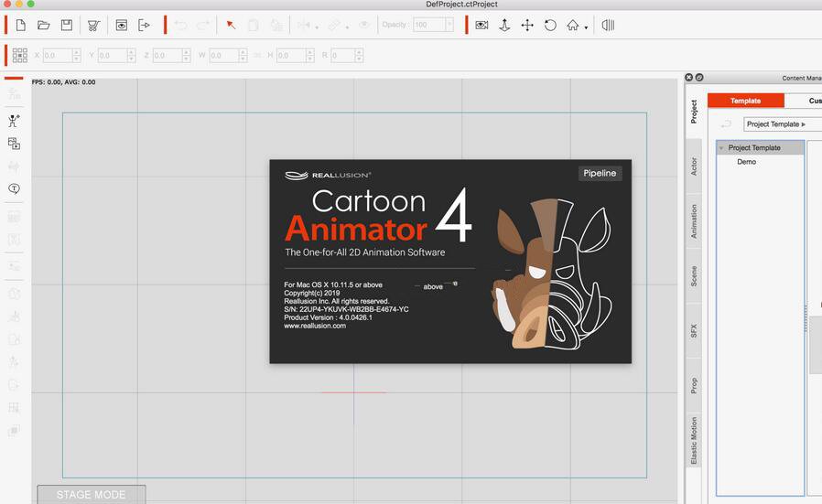Create a new project with the blank page icon

click(21, 25)
